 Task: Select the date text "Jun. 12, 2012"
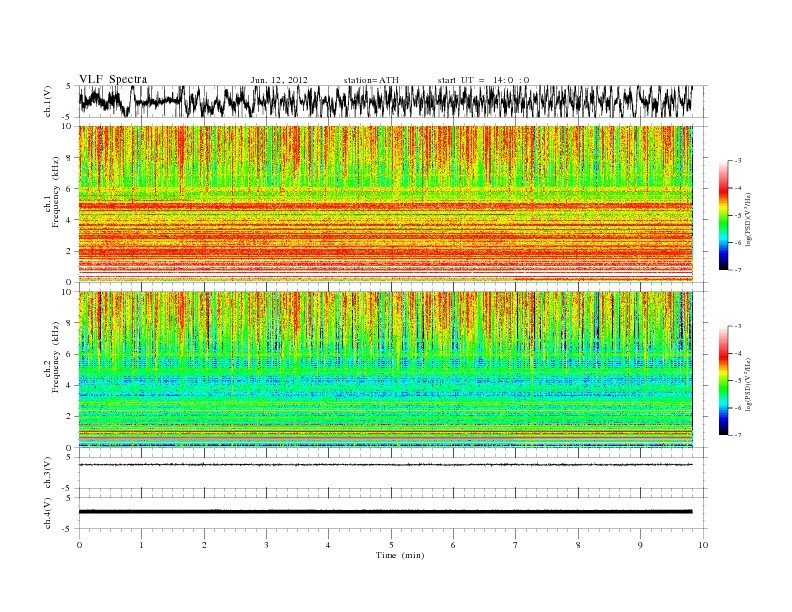coord(279,80)
